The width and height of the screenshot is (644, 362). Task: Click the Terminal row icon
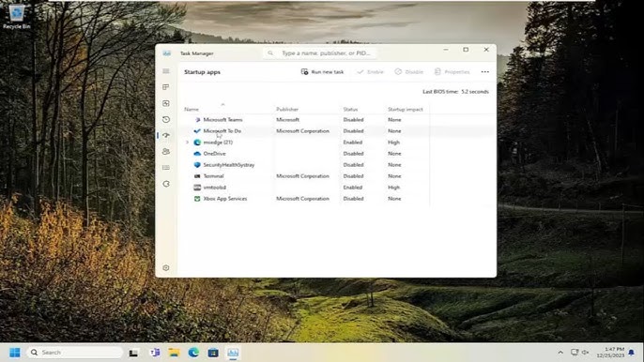pyautogui.click(x=197, y=176)
